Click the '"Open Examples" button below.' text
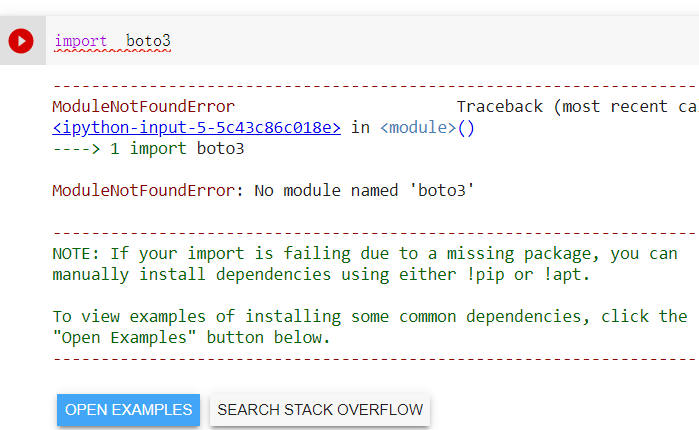Screen dimensions: 699x430 point(191,337)
